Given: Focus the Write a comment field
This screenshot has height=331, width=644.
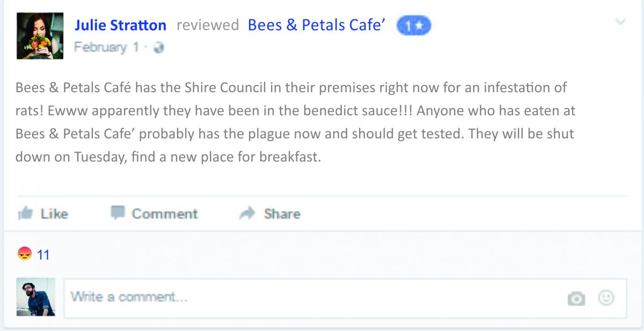Looking at the screenshot, I should [311, 297].
